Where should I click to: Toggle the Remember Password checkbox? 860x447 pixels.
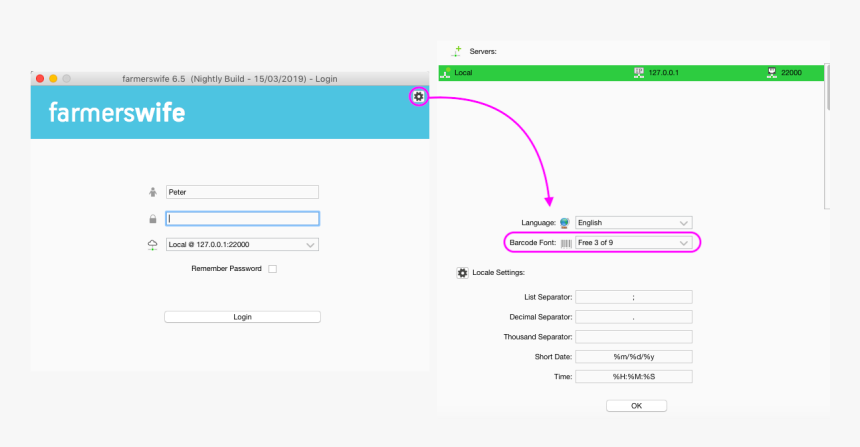click(273, 269)
